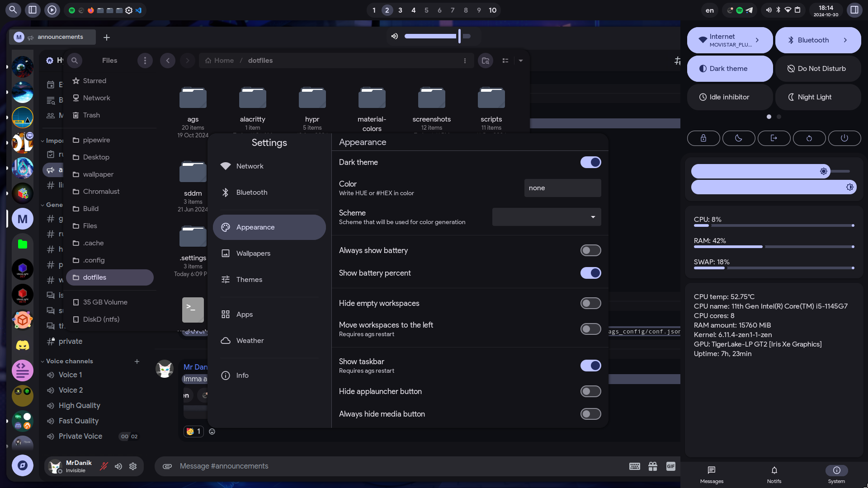This screenshot has width=868, height=488.
Task: Switch to the Notifs tab
Action: (x=774, y=474)
